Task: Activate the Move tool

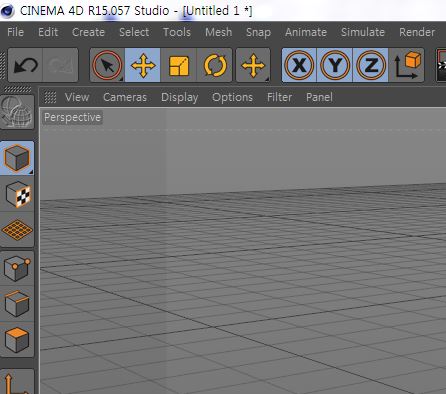Action: point(143,65)
